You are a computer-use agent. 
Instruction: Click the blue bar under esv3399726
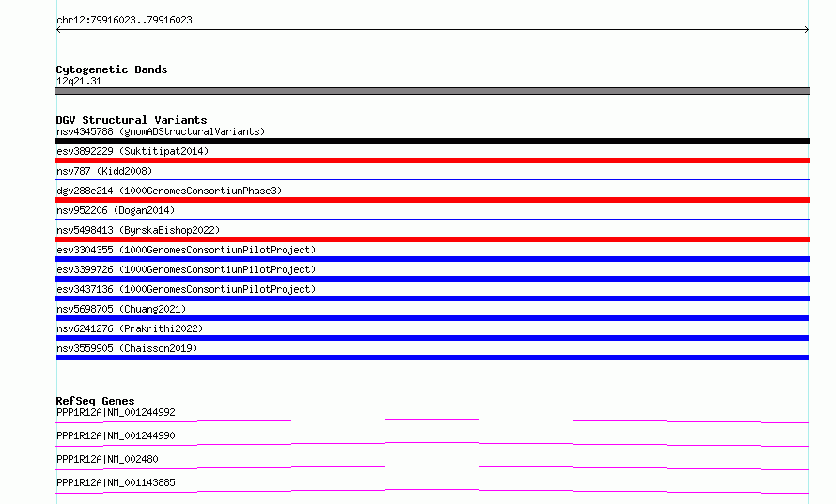tap(432, 279)
